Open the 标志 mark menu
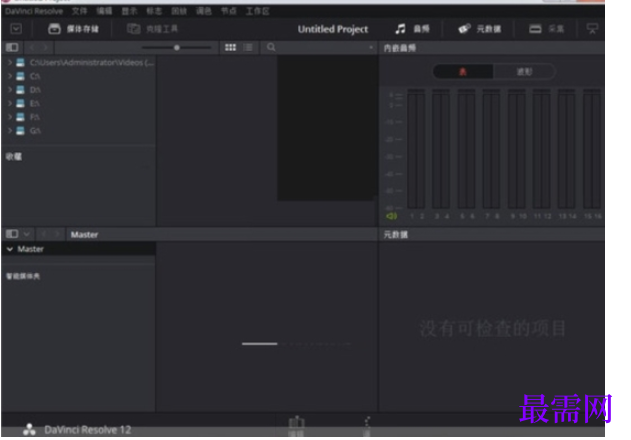 coord(154,11)
